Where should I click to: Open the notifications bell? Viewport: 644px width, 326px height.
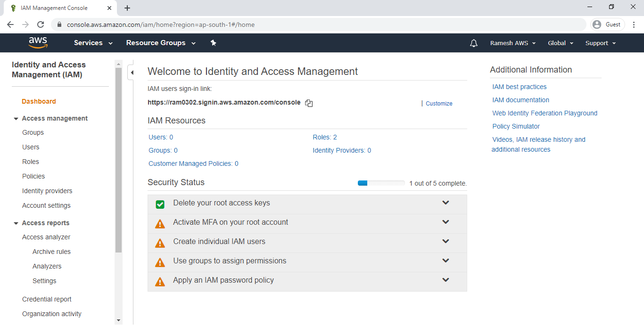click(x=474, y=43)
